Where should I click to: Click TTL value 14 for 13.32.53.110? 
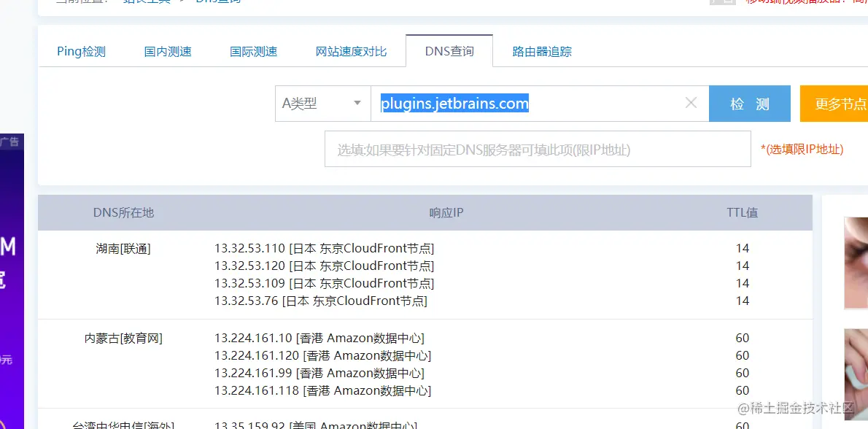[x=743, y=249]
